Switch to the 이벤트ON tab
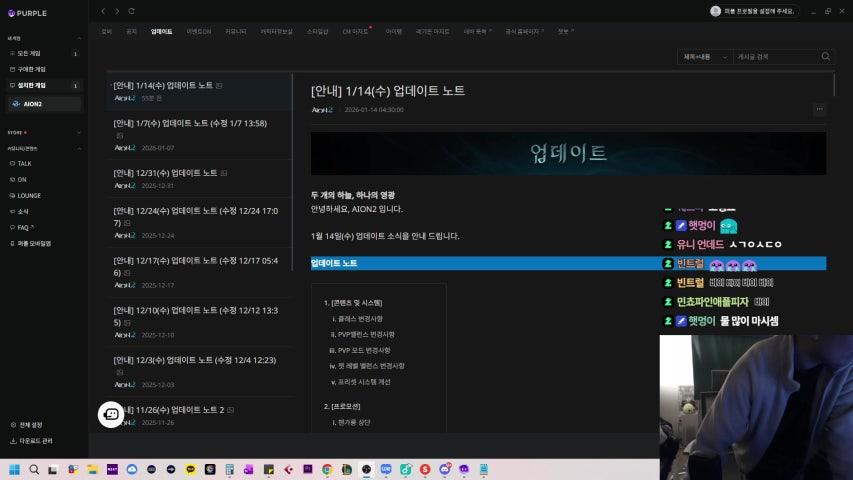This screenshot has width=853, height=480. pos(199,31)
